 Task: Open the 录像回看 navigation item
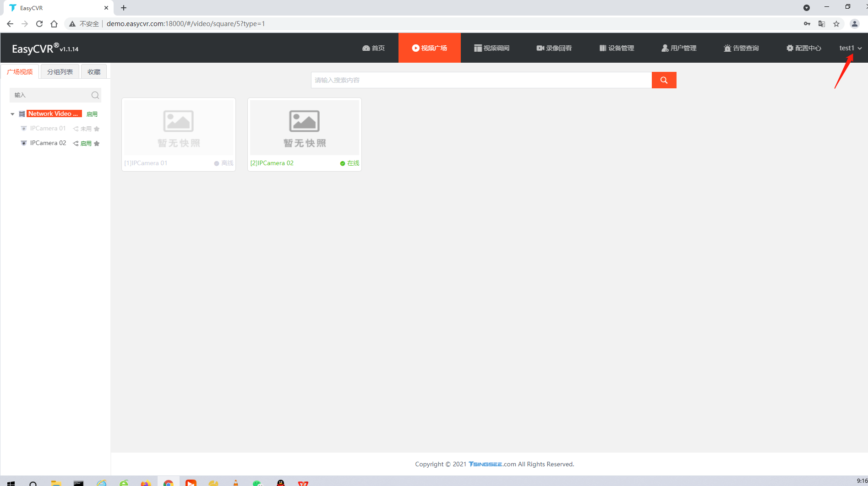pos(554,48)
